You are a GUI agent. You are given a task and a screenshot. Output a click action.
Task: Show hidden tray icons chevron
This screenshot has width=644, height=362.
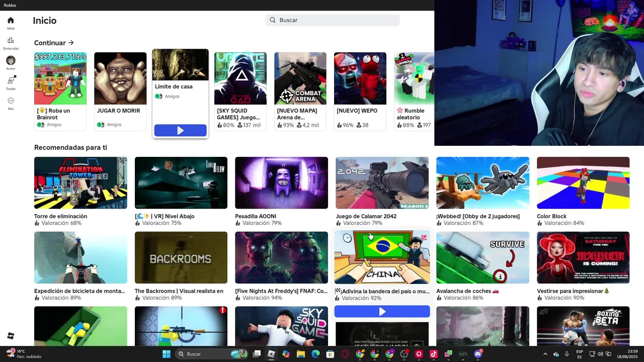pos(545,354)
